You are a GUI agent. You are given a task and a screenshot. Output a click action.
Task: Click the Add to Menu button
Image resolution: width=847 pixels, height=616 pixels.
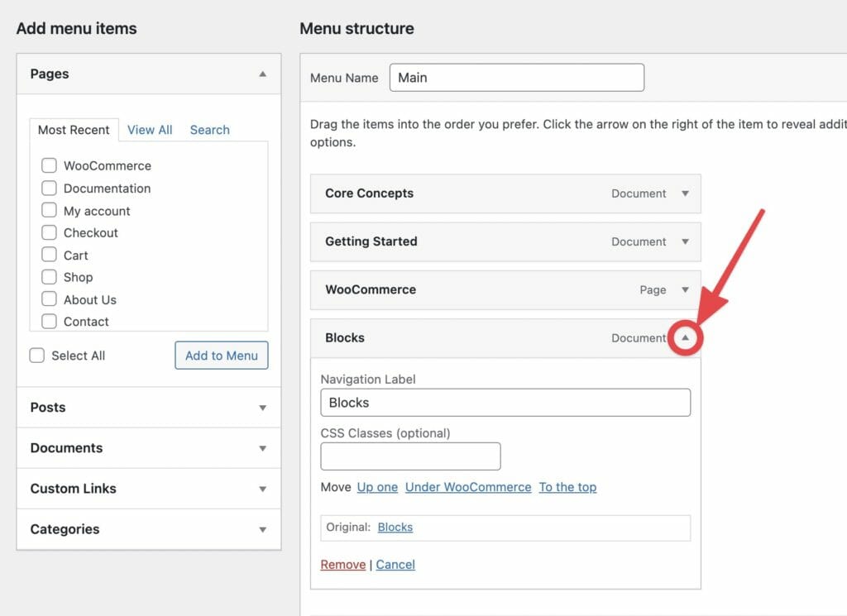(221, 355)
